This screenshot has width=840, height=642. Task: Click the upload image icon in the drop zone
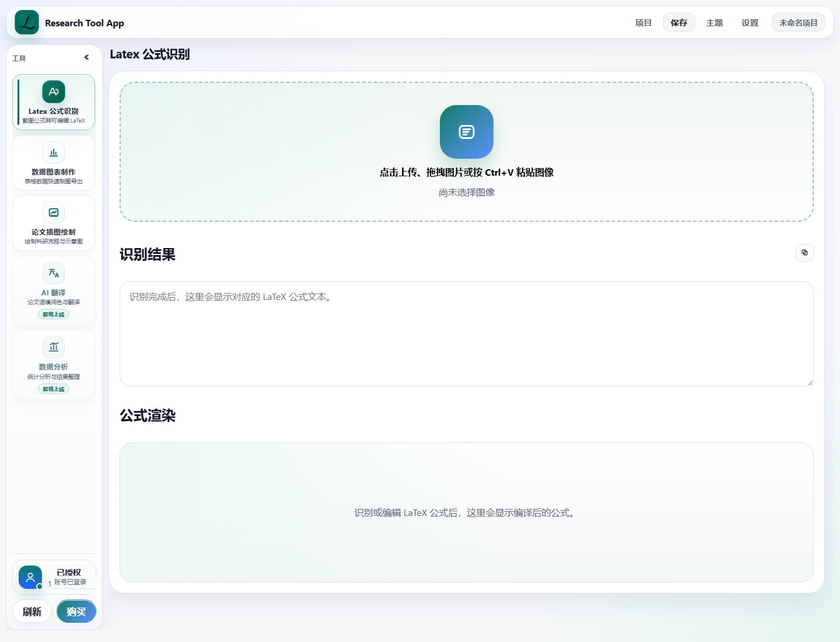pyautogui.click(x=467, y=132)
